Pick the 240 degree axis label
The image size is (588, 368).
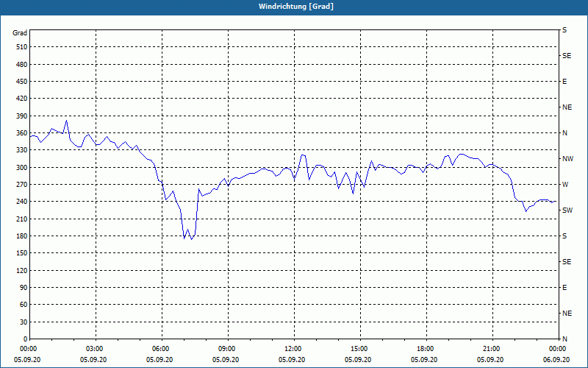pyautogui.click(x=22, y=202)
